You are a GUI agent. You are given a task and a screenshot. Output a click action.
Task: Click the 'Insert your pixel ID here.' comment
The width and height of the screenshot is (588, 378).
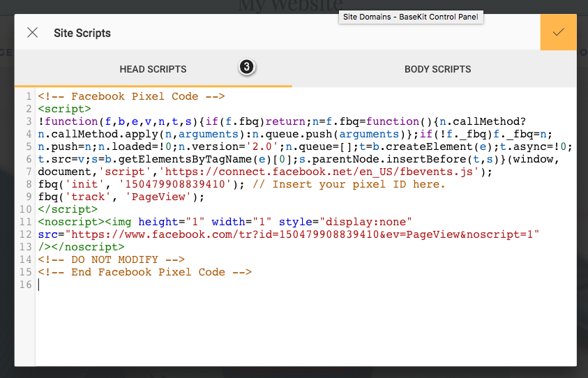point(349,185)
